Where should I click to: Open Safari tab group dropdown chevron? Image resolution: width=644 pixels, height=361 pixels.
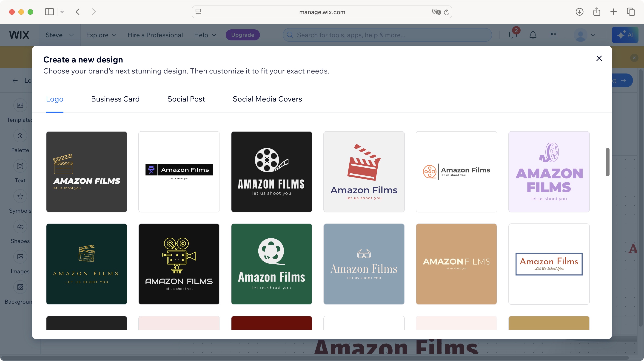point(62,12)
